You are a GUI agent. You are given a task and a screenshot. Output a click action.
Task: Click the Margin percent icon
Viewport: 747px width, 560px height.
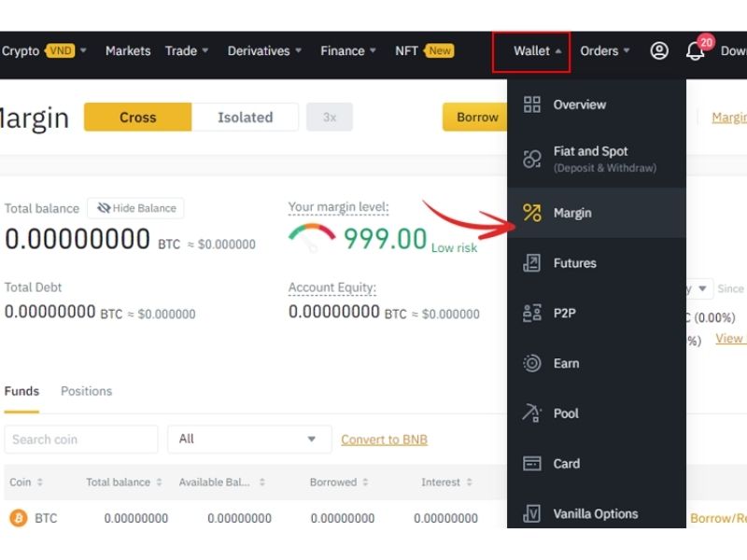coord(531,213)
